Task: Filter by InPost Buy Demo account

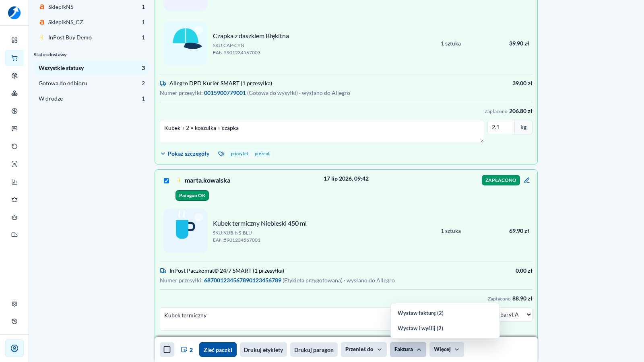Action: click(x=92, y=37)
